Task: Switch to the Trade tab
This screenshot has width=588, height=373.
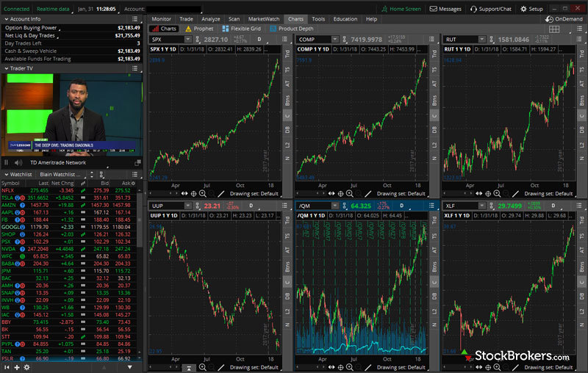Action: coord(186,19)
